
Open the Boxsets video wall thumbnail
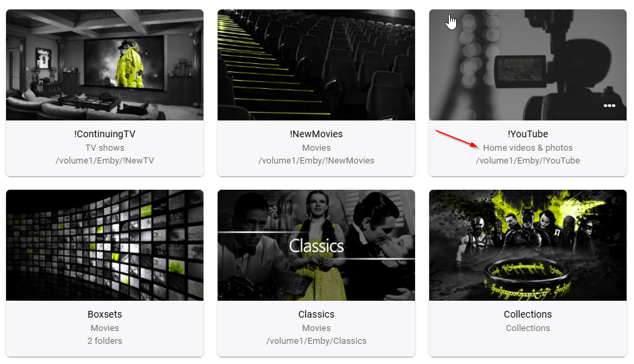[104, 245]
